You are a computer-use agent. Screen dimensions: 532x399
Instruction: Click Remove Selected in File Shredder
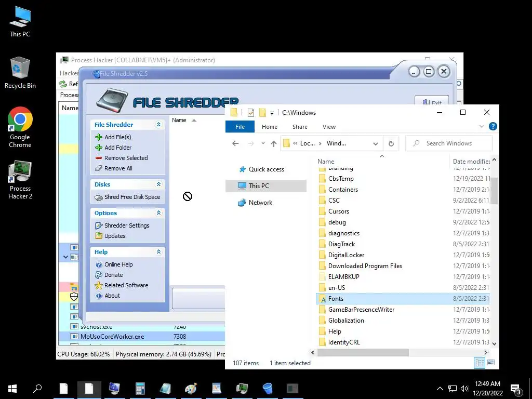[x=122, y=158]
